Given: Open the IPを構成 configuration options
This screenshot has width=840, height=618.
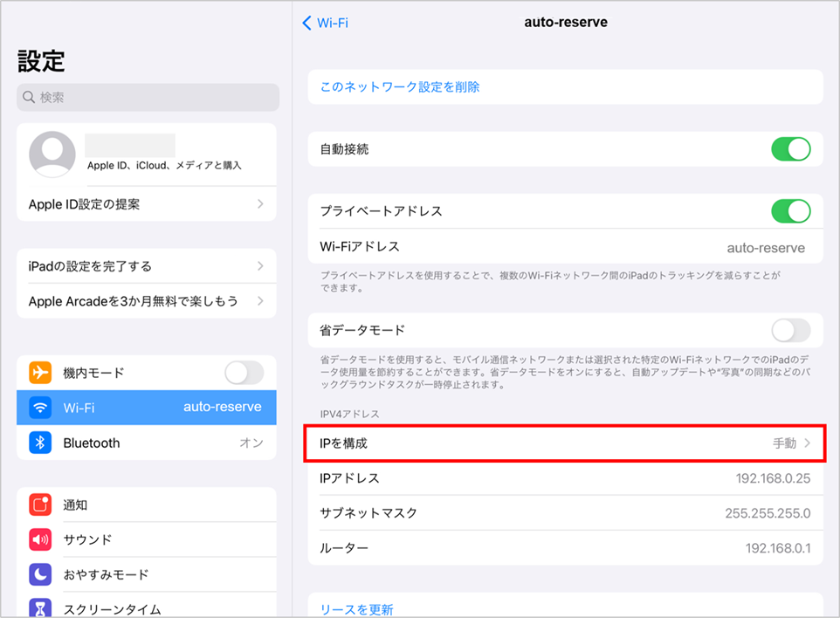Looking at the screenshot, I should [x=565, y=443].
